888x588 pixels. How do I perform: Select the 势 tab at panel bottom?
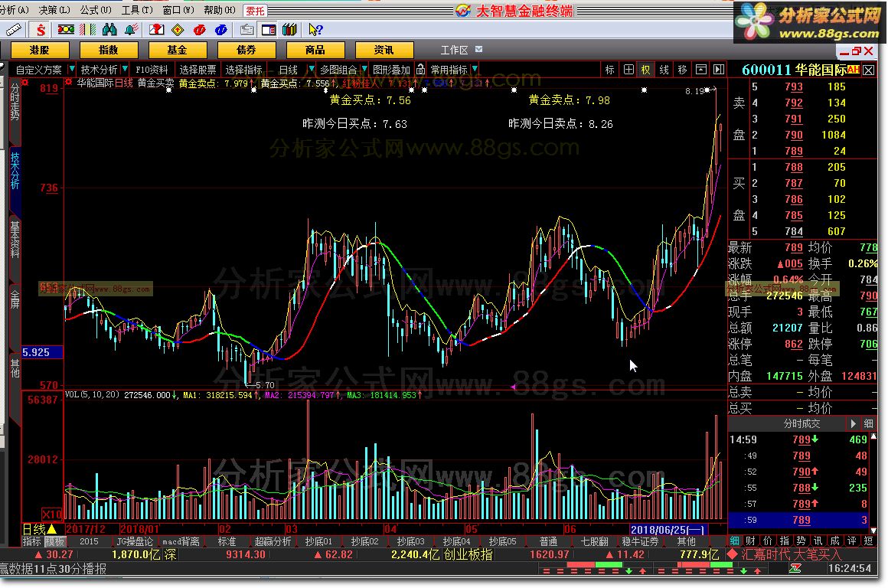click(801, 541)
